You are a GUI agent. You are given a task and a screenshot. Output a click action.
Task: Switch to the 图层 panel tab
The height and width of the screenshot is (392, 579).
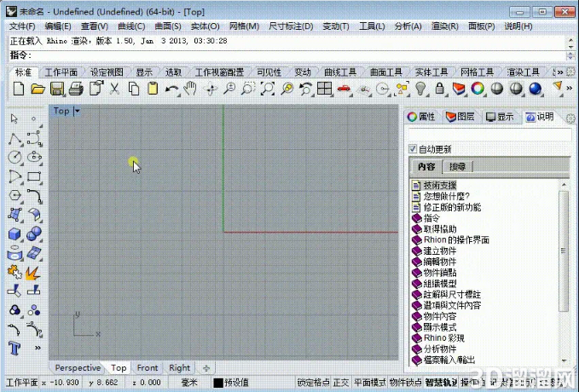tap(460, 117)
